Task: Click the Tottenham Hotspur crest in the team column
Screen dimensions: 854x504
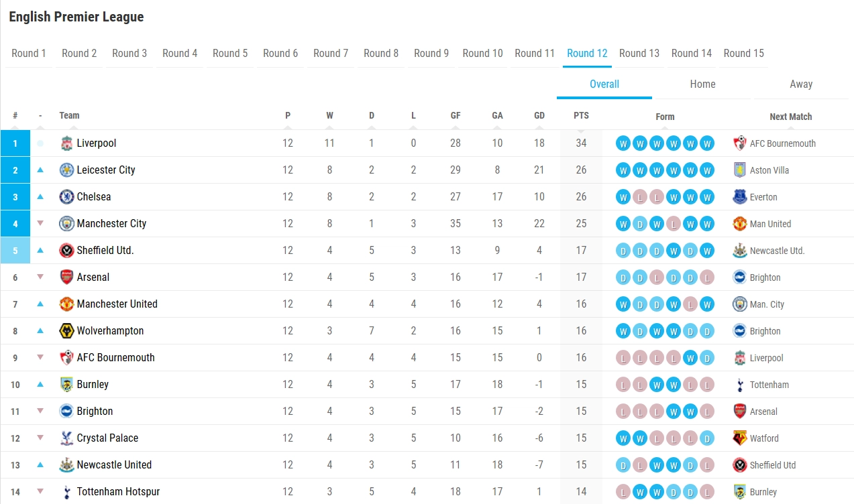Action: coord(66,491)
